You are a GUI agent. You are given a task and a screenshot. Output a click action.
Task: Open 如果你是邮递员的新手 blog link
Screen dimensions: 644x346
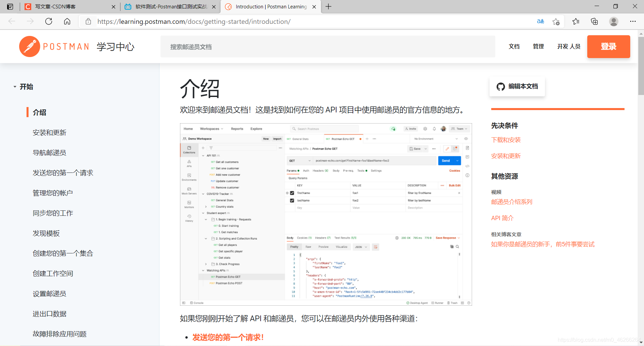tap(543, 244)
